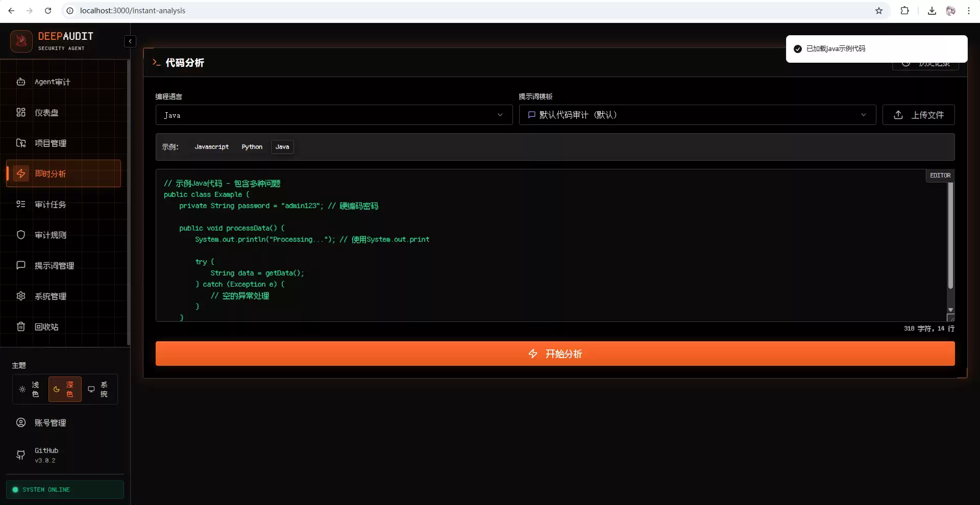980x505 pixels.
Task: Open 项目管理 folder icon
Action: (21, 143)
